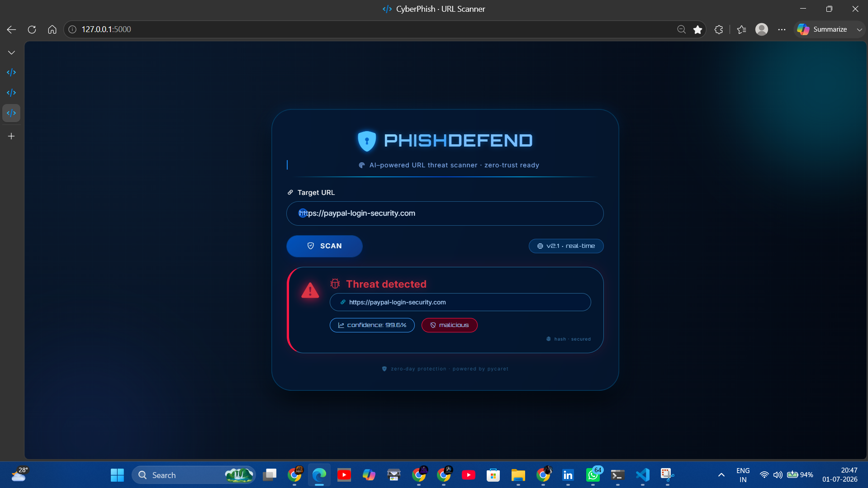Viewport: 868px width, 488px height.
Task: Click the SCAN button
Action: pos(324,246)
